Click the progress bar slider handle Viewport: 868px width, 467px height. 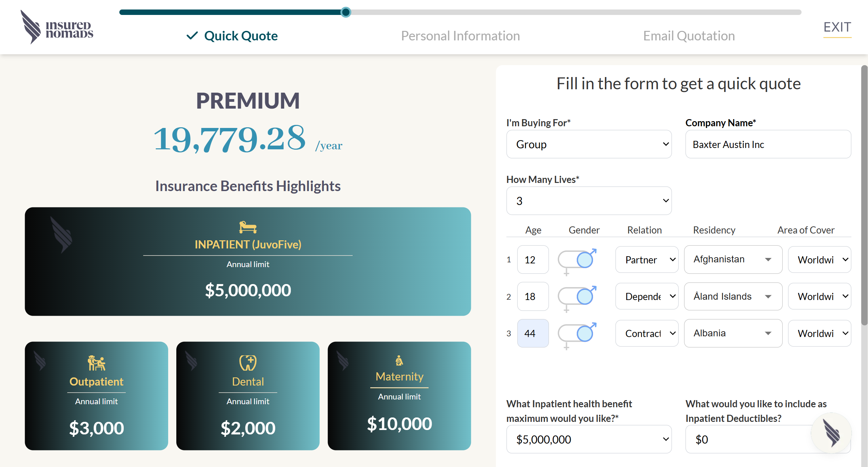(346, 12)
